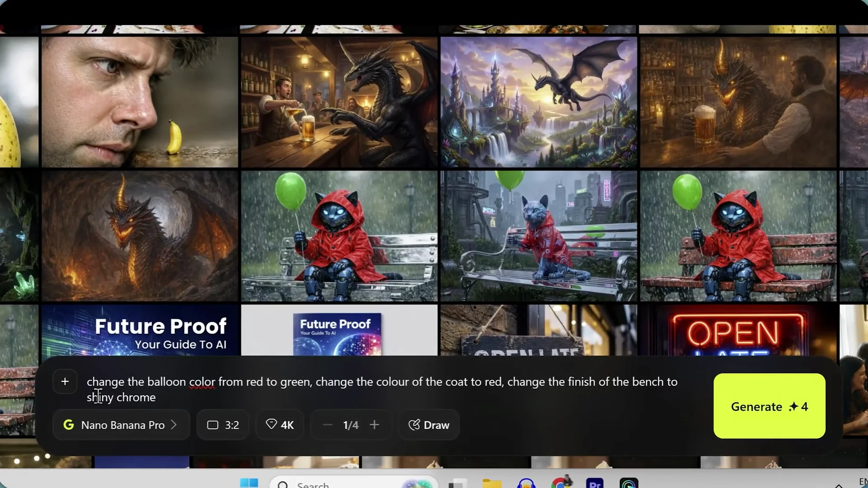The height and width of the screenshot is (488, 868).
Task: Decrease image count with minus stepper
Action: click(x=328, y=425)
